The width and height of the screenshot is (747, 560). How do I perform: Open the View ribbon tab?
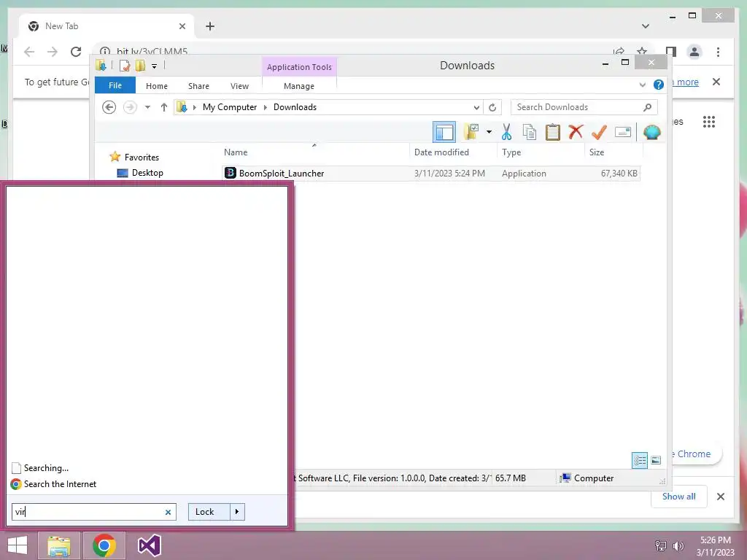point(239,86)
